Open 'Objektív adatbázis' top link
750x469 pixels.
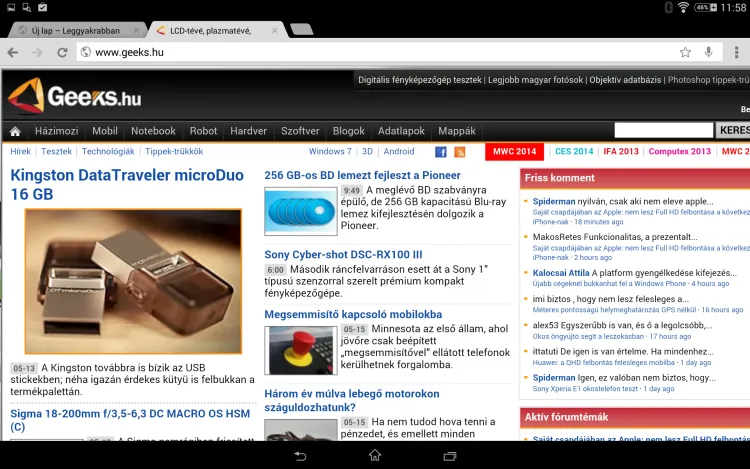pos(625,80)
